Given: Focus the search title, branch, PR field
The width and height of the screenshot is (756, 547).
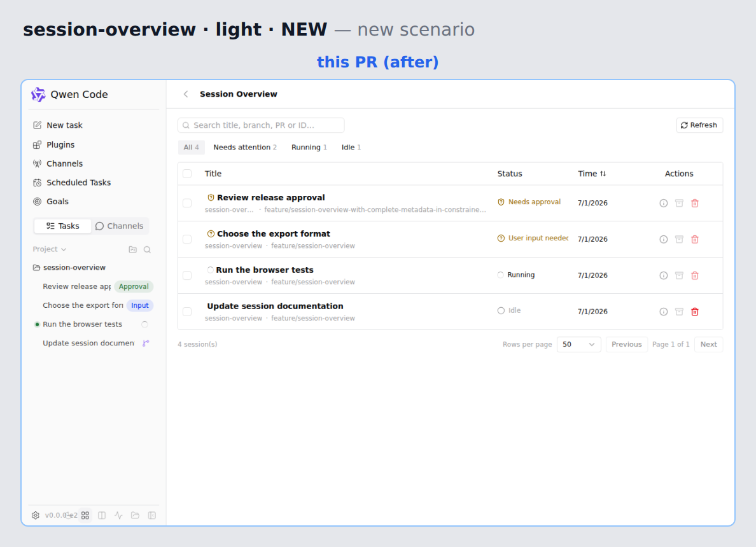Looking at the screenshot, I should [x=261, y=125].
